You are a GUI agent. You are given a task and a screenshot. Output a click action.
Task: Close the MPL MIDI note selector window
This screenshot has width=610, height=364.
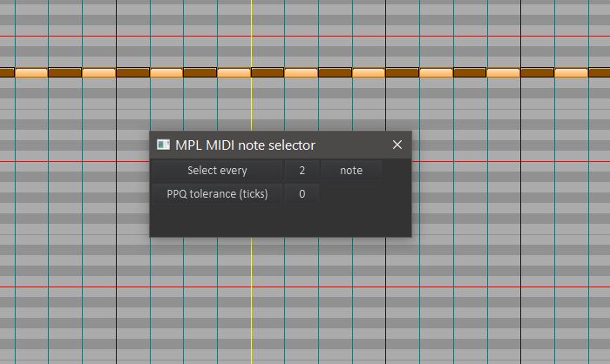pyautogui.click(x=397, y=145)
